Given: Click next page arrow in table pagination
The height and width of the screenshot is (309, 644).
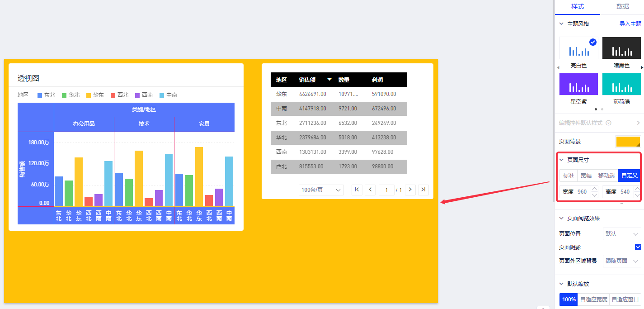Looking at the screenshot, I should click(410, 190).
